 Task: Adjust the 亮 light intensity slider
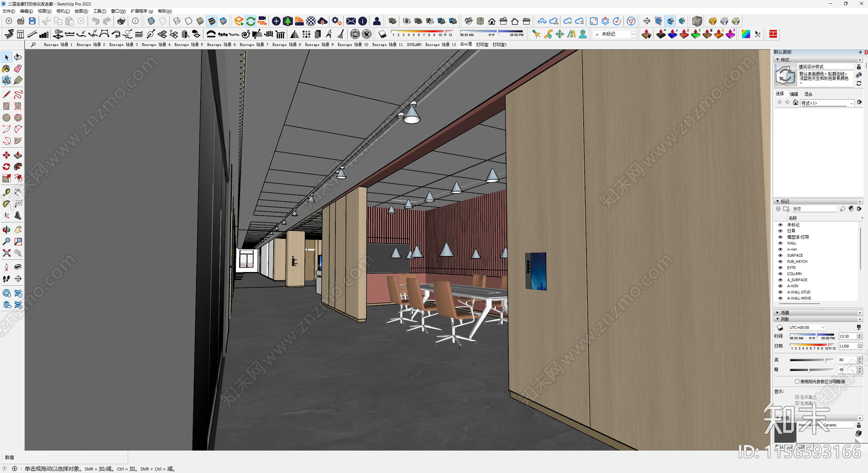[x=812, y=360]
